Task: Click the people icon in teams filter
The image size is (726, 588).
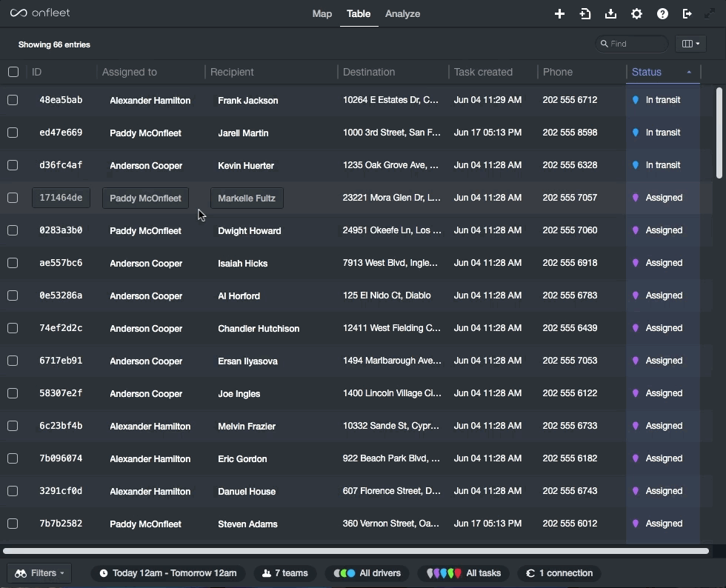Action: (267, 573)
